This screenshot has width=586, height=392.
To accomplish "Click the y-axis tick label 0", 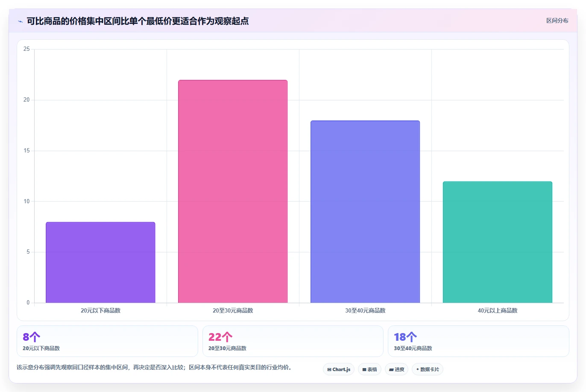I will pyautogui.click(x=28, y=303).
